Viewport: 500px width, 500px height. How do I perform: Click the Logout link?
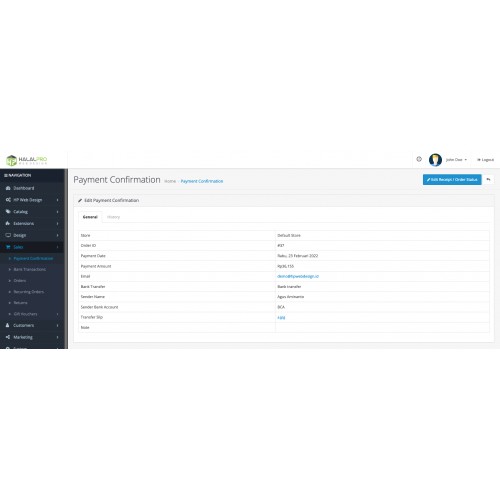tap(486, 160)
